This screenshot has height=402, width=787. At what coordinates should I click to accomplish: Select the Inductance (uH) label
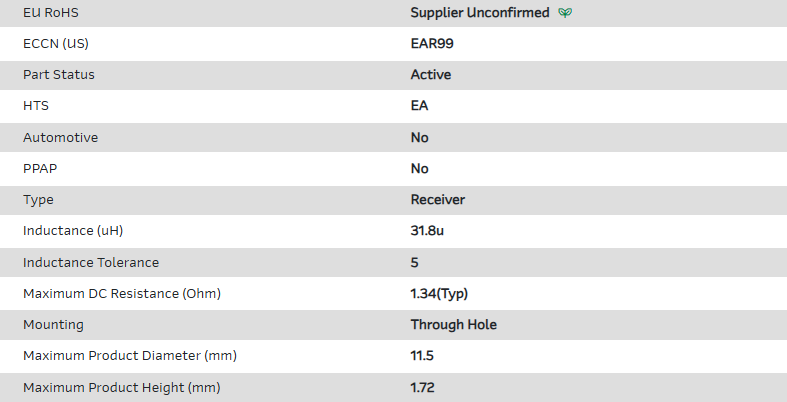pos(73,231)
